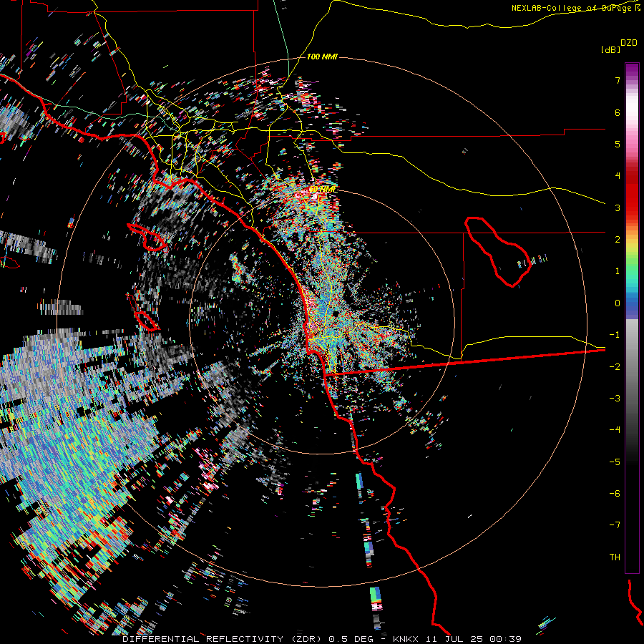Image resolution: width=644 pixels, height=644 pixels.
Task: Click the 3 tick label on color scale
Action: coord(618,208)
